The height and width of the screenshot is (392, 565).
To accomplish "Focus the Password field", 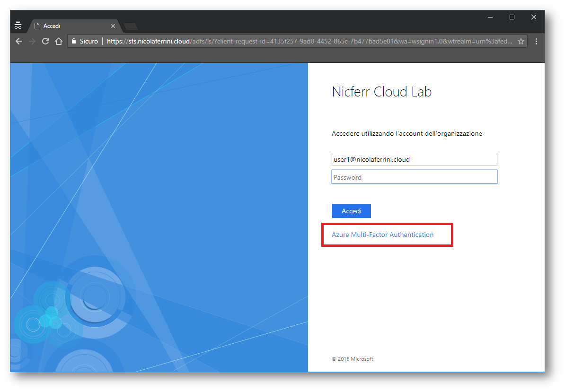I will pos(415,177).
